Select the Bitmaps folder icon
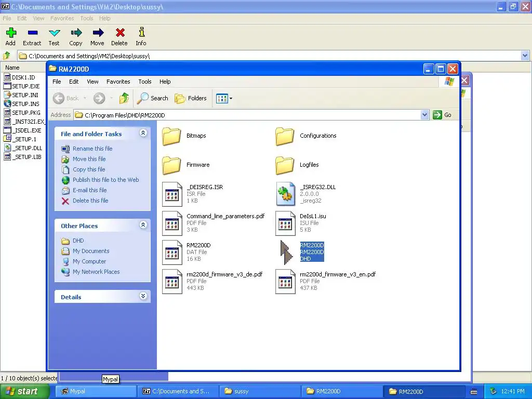The height and width of the screenshot is (399, 532). [171, 136]
